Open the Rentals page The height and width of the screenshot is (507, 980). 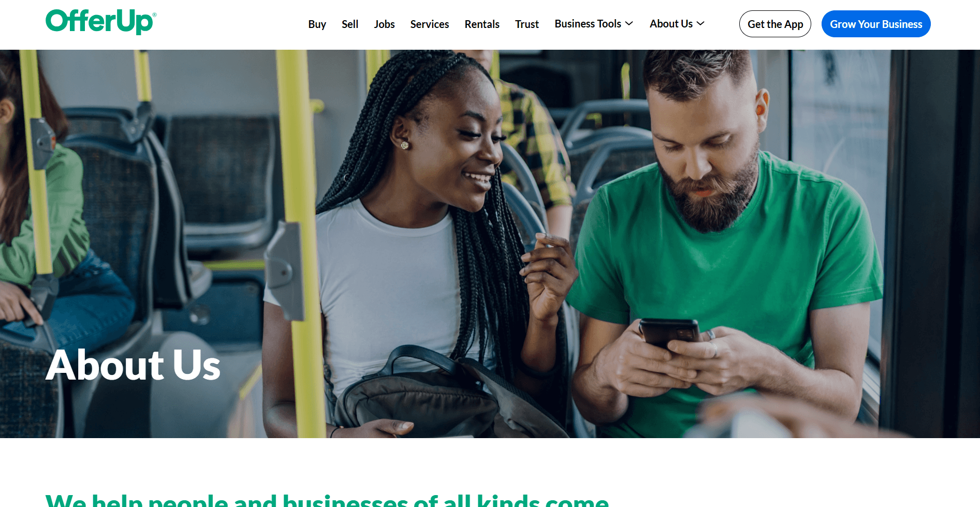coord(482,24)
